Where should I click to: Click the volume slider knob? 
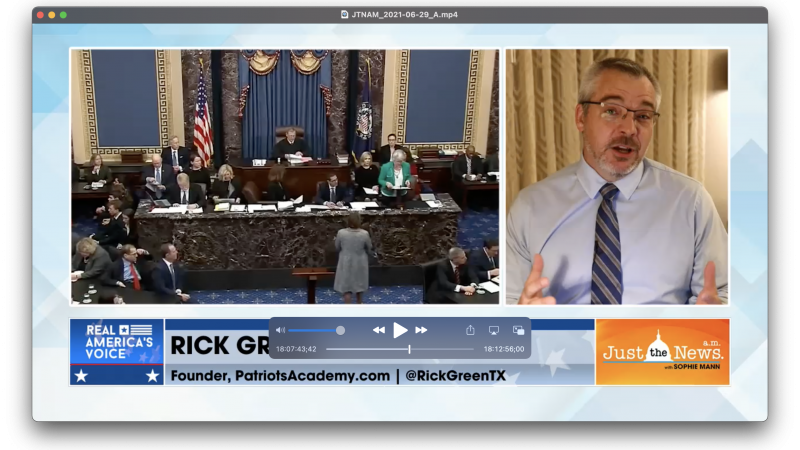pos(340,330)
